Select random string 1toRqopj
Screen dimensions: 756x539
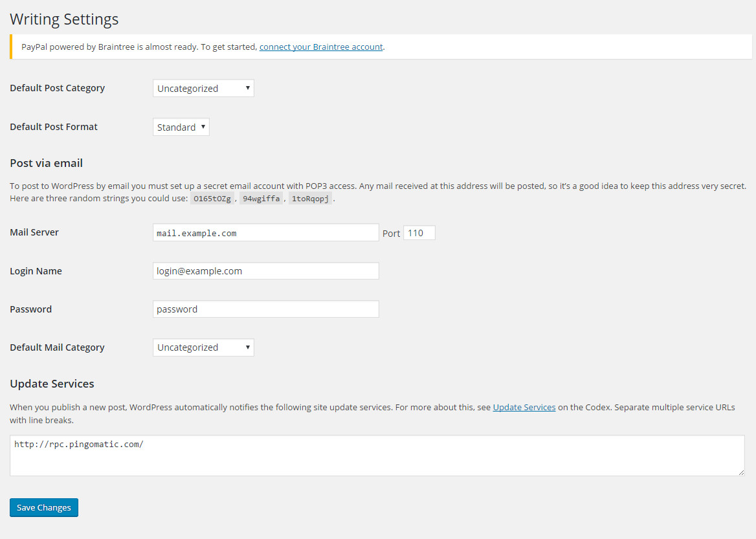311,199
